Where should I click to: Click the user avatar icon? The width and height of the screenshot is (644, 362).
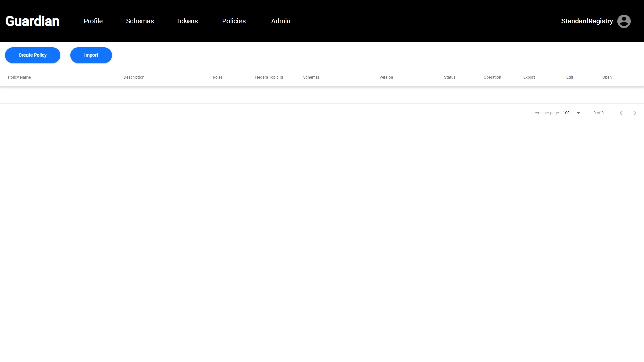coord(624,21)
